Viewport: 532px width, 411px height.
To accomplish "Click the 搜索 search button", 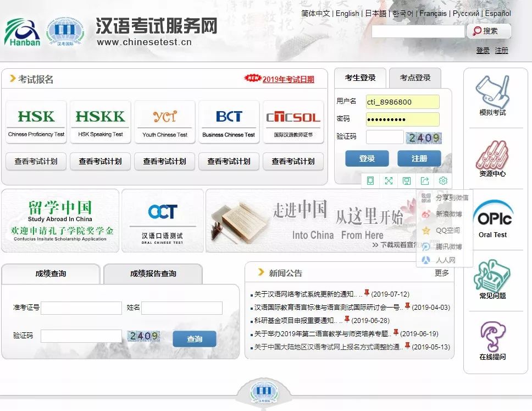I will [489, 31].
